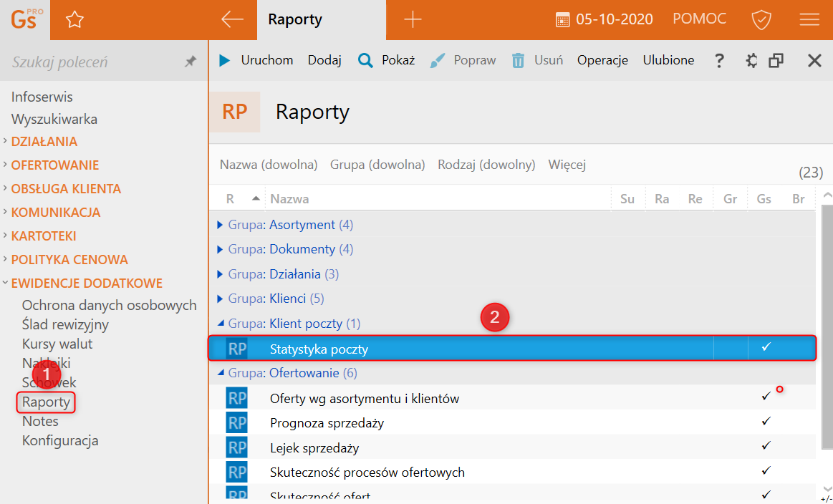The height and width of the screenshot is (504, 833).
Task: Click the shield checkmark icon
Action: (x=761, y=20)
